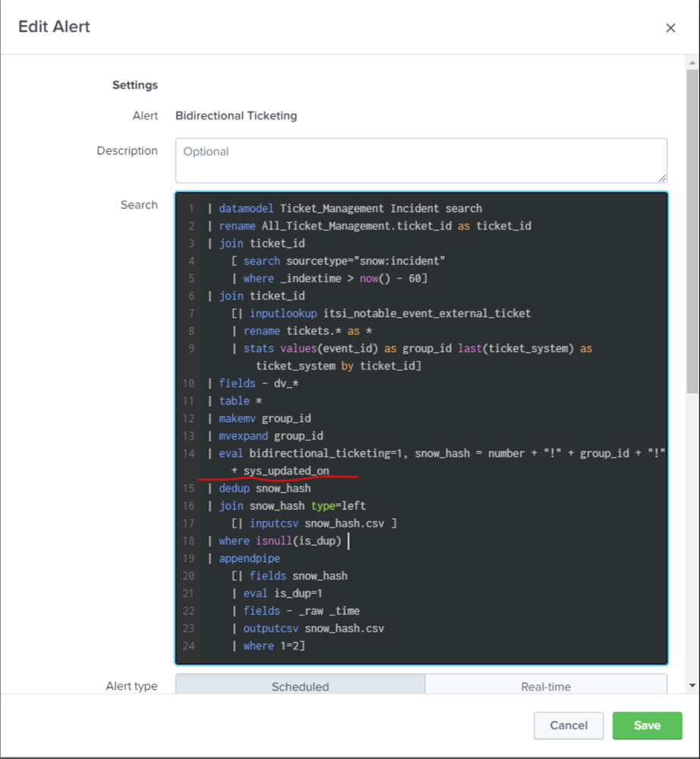This screenshot has width=700, height=759.
Task: Click line number 14 in search editor
Action: [x=189, y=454]
